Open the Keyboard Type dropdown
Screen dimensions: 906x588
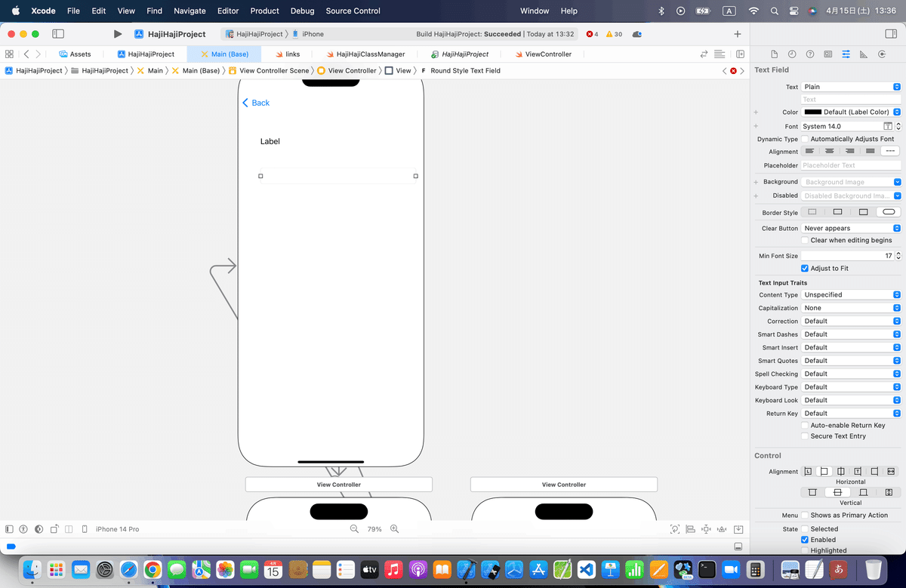click(851, 386)
